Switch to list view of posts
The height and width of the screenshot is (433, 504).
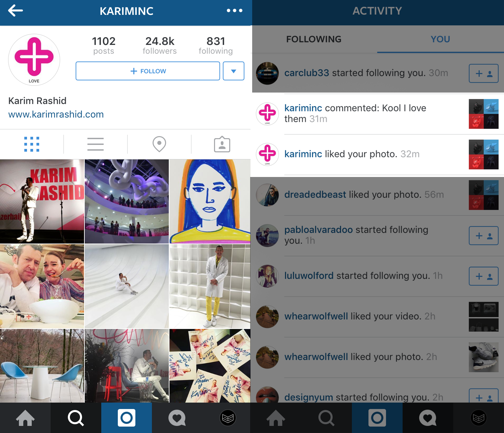(x=96, y=144)
